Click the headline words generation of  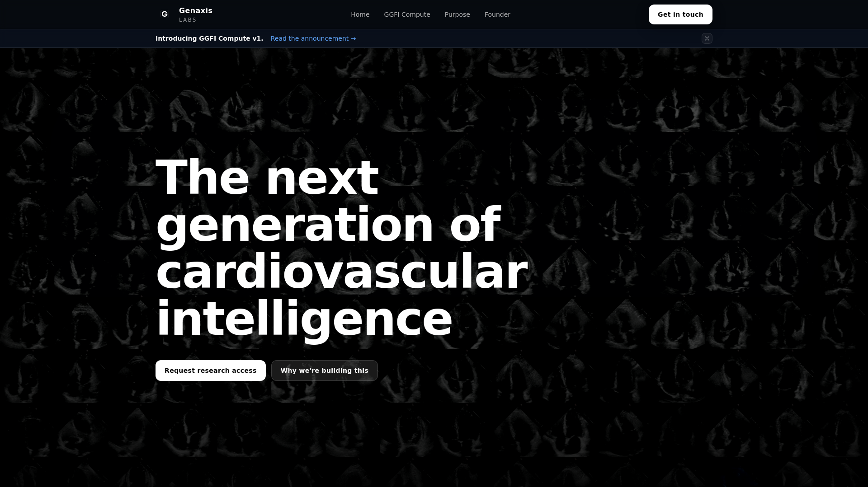(328, 225)
